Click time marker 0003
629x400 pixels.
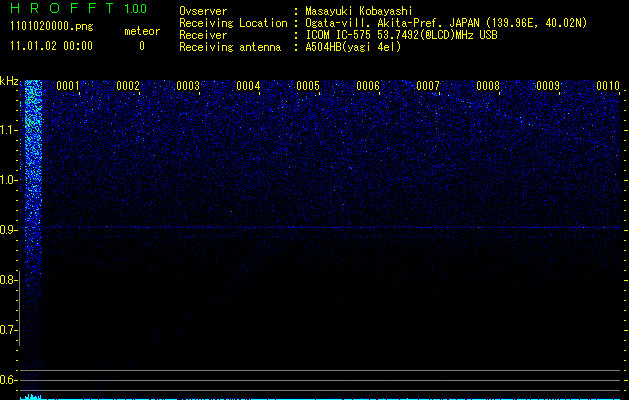188,86
